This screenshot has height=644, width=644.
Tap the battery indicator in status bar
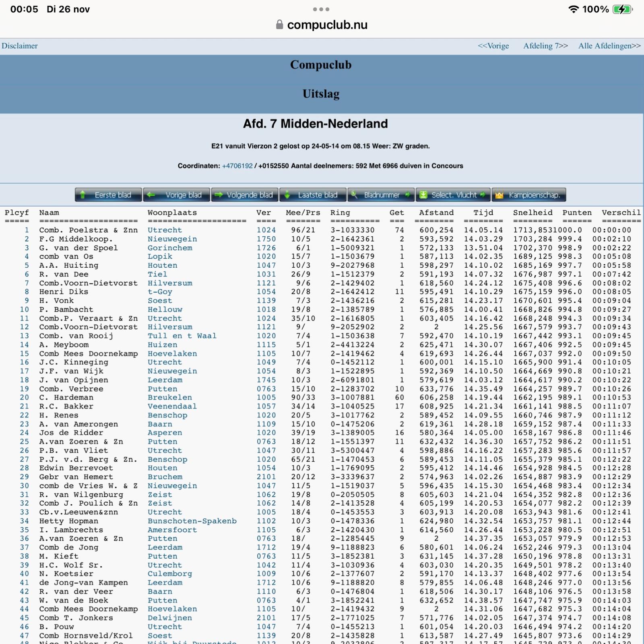622,9
